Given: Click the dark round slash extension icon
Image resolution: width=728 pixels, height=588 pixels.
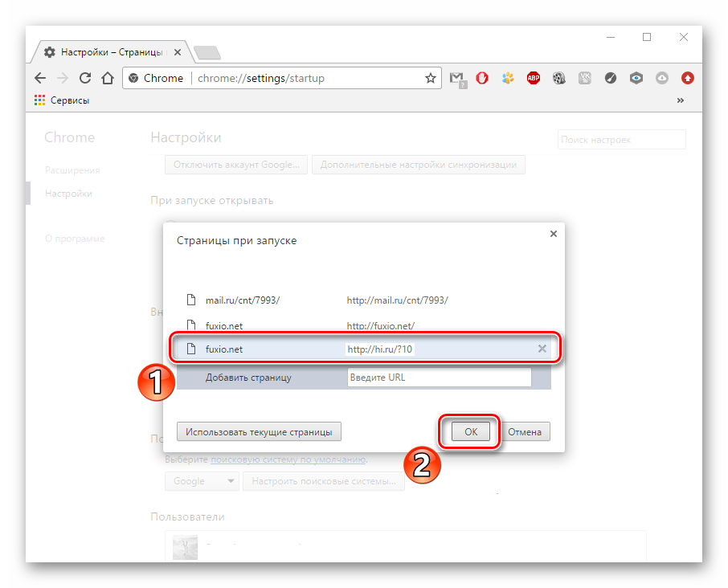Looking at the screenshot, I should [x=611, y=78].
